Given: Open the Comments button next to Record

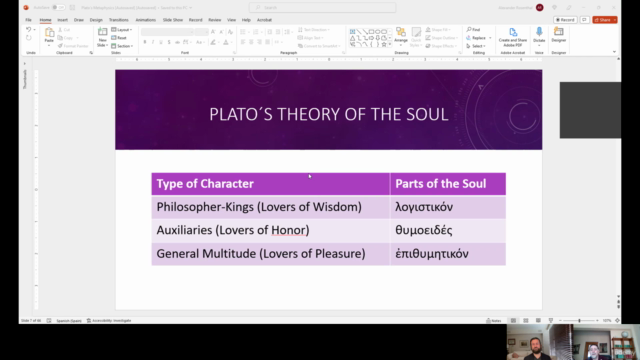Looking at the screenshot, I should pyautogui.click(x=584, y=20).
